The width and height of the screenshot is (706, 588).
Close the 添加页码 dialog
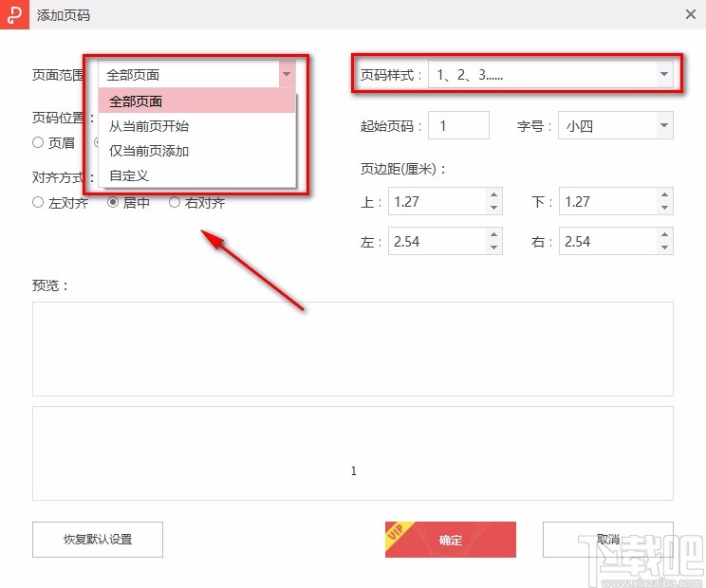coord(691,14)
